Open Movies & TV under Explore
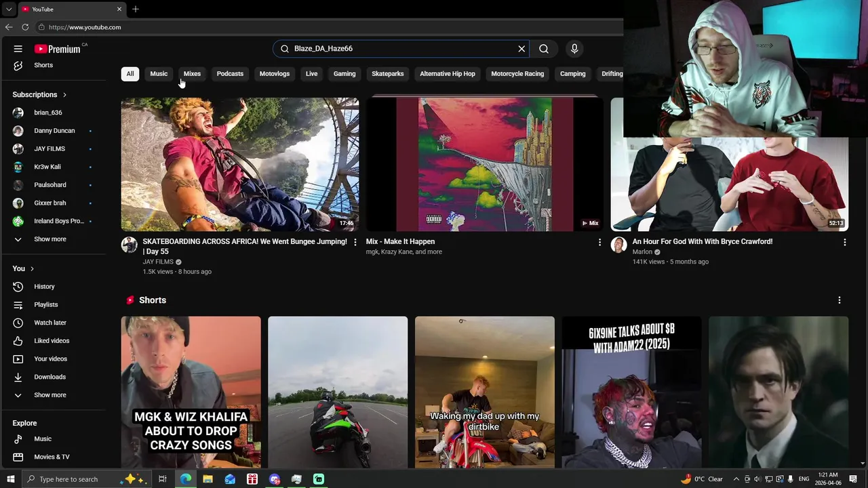 [53, 457]
